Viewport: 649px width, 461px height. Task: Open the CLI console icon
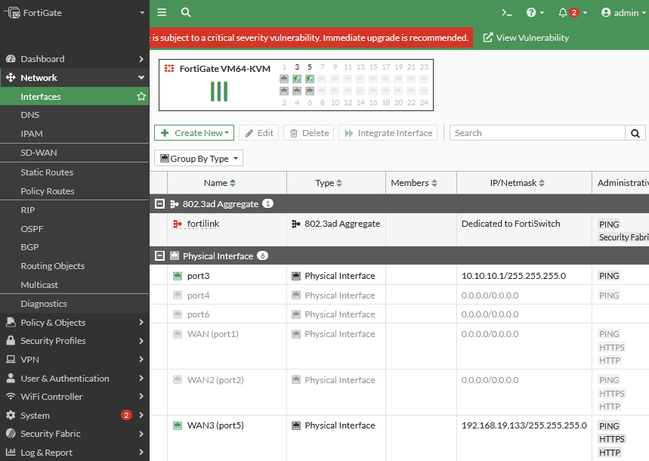pos(507,13)
